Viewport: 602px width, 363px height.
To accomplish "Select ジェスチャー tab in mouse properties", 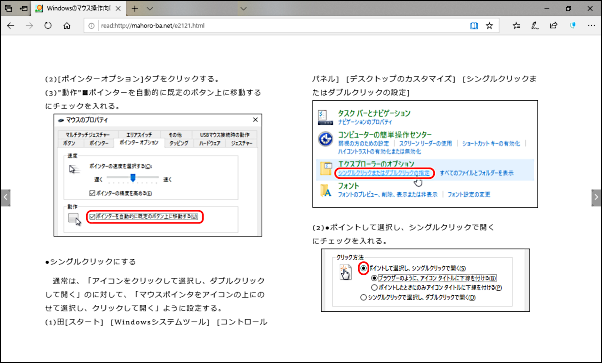I will point(241,143).
